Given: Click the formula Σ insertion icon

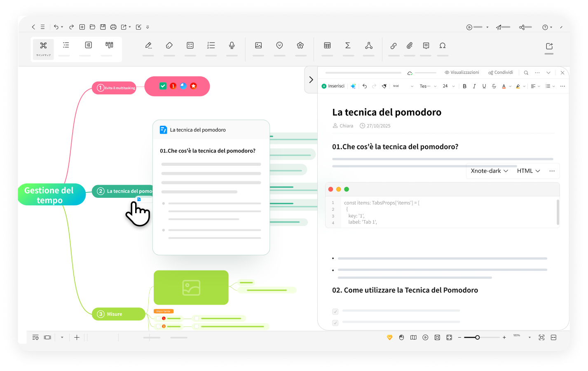Looking at the screenshot, I should point(348,45).
